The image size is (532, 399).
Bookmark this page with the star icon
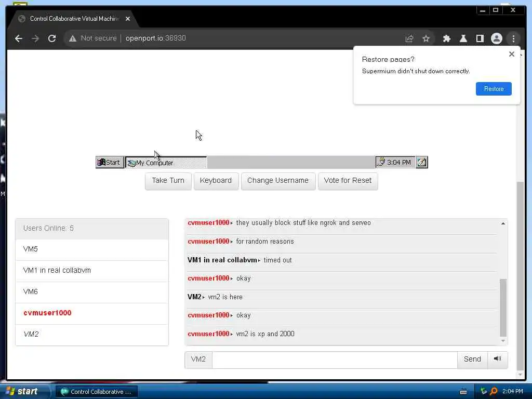point(426,38)
